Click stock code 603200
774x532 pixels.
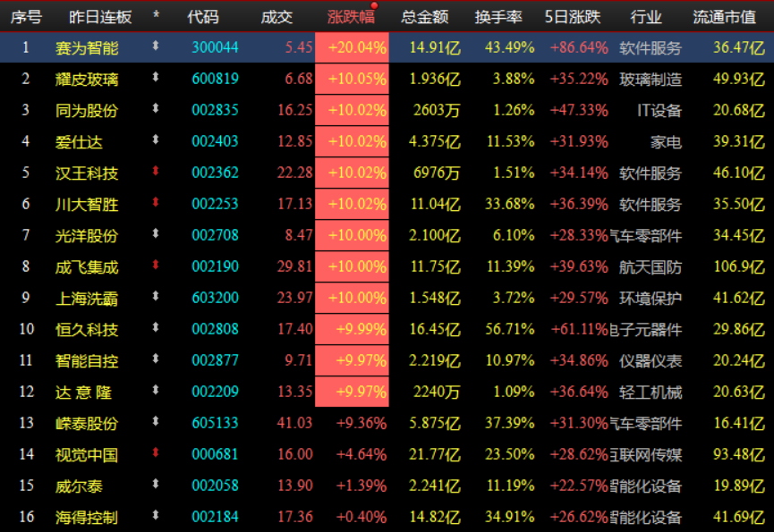tap(216, 298)
